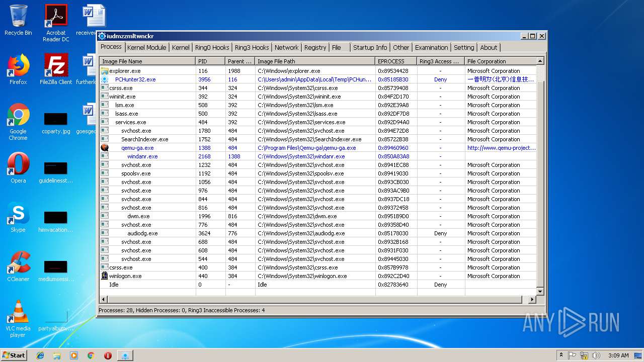Open the Startup Info tab
This screenshot has width=644, height=362.
tap(370, 47)
